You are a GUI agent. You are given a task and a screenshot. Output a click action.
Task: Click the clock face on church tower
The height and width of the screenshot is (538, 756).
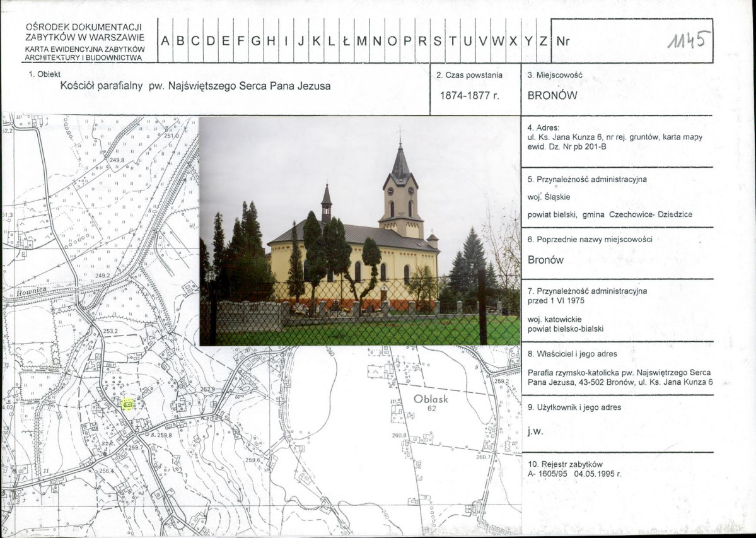392,189
